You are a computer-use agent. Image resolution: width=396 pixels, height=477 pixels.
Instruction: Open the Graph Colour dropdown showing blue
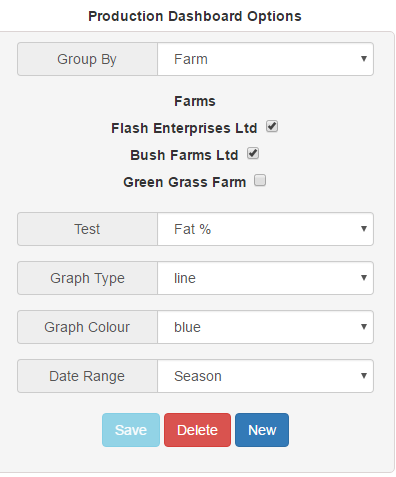coord(265,327)
